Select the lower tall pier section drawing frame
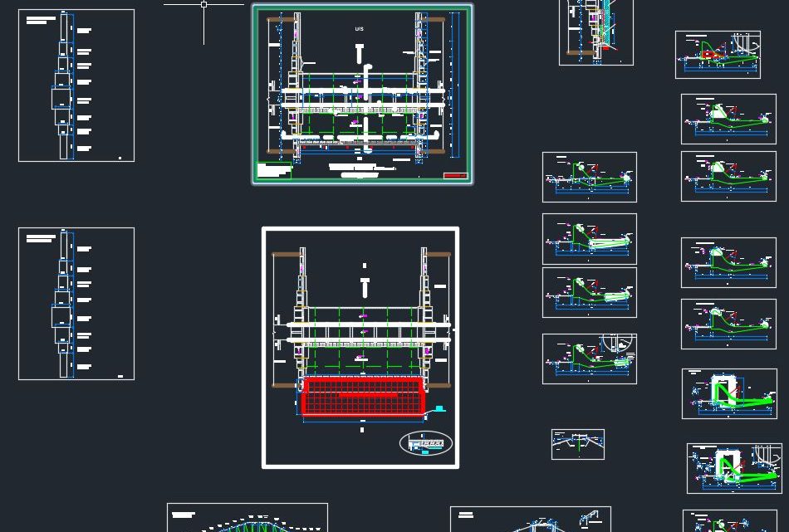The image size is (789, 532). click(76, 304)
